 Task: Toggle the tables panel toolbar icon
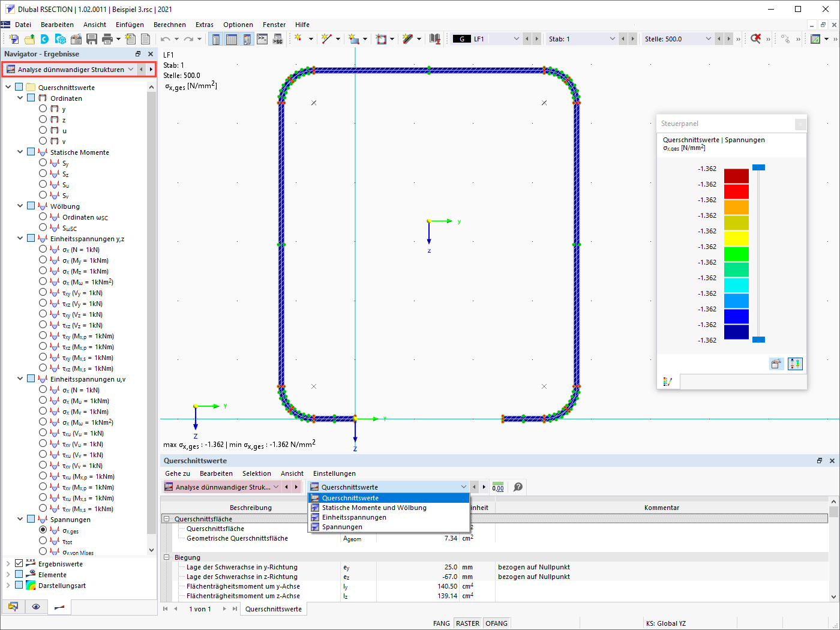pyautogui.click(x=232, y=39)
